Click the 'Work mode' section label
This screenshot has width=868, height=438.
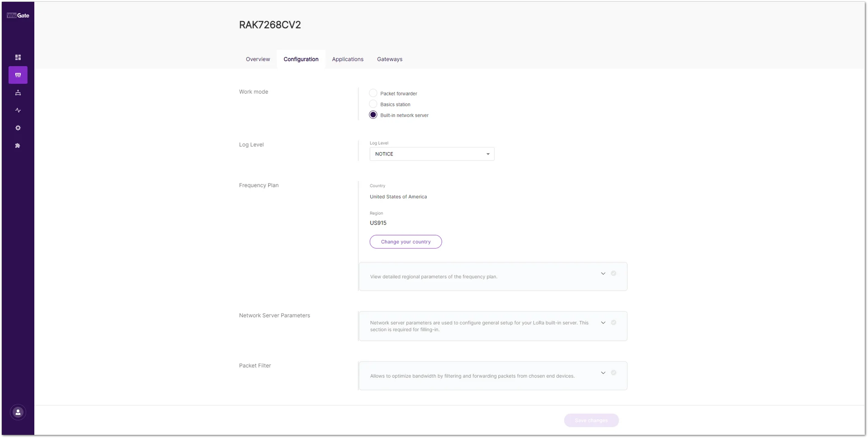254,92
